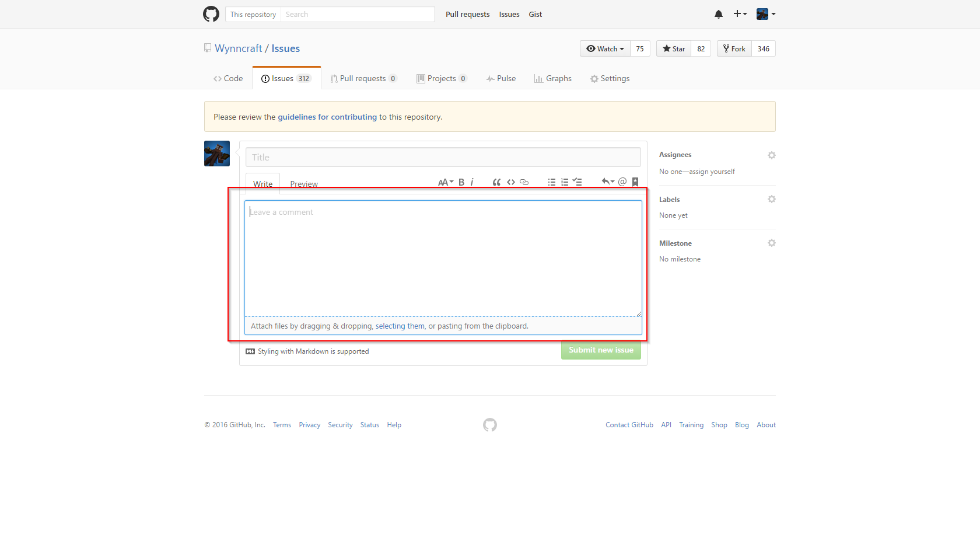Insert a quote block
Screen dimensions: 980x537
(x=496, y=182)
